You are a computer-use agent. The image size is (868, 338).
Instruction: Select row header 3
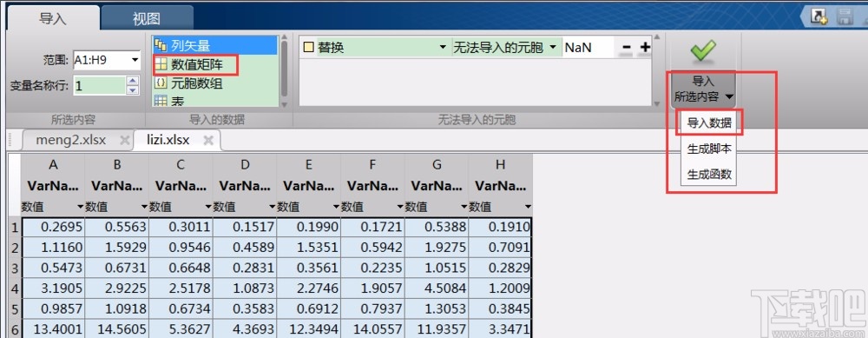pos(15,268)
